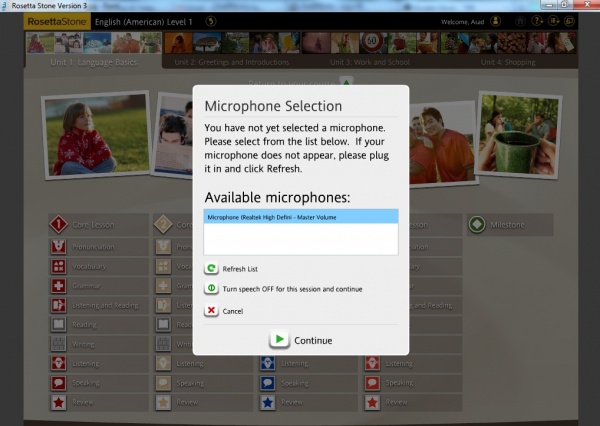Select Microphone (Realtek High Defini) list entry
600x426 pixels.
[x=301, y=217]
